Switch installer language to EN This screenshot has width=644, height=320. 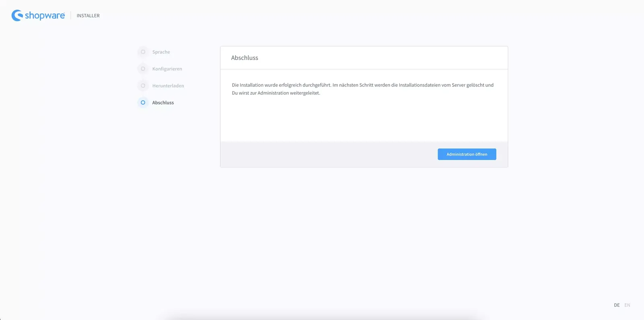coord(627,305)
